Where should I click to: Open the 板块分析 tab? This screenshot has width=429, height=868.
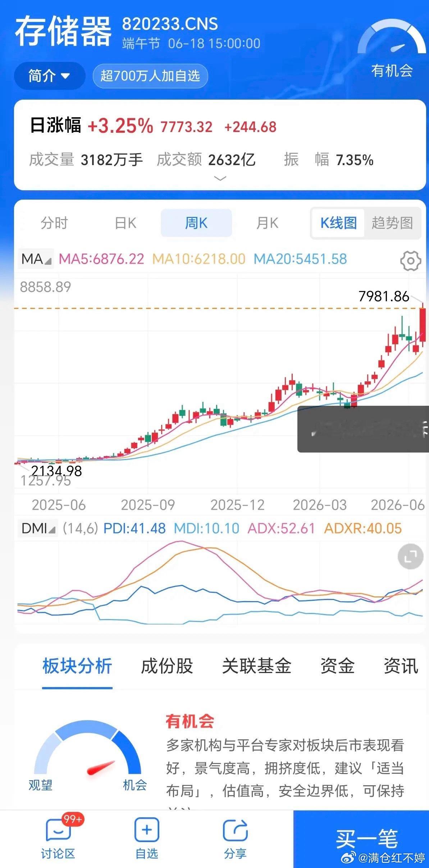pos(77,666)
